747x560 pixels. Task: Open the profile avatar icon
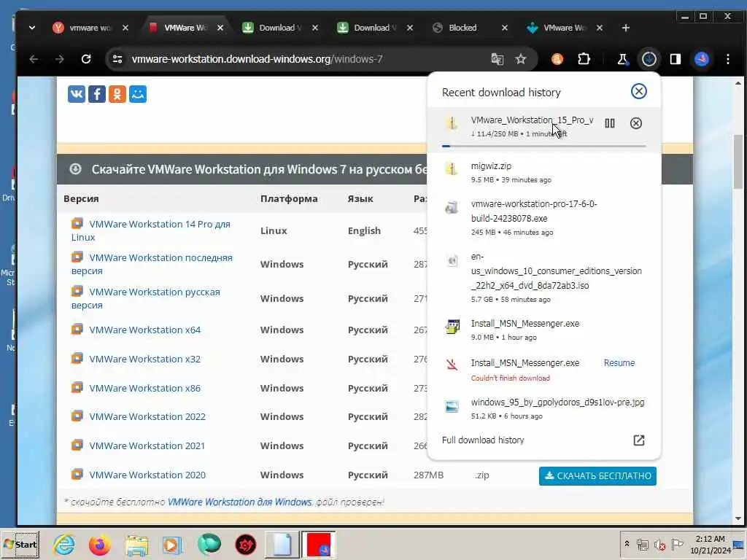click(701, 59)
